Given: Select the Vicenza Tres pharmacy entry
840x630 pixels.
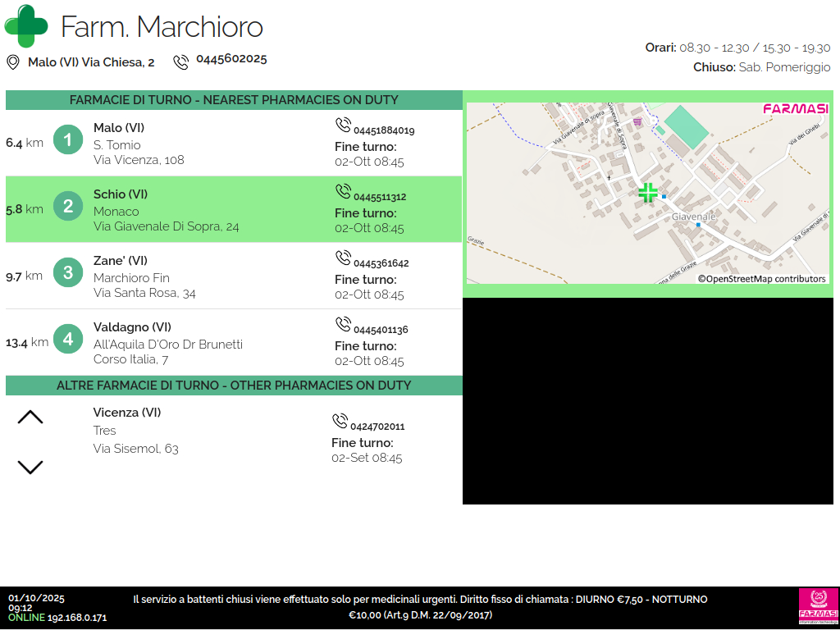Looking at the screenshot, I should tap(135, 431).
